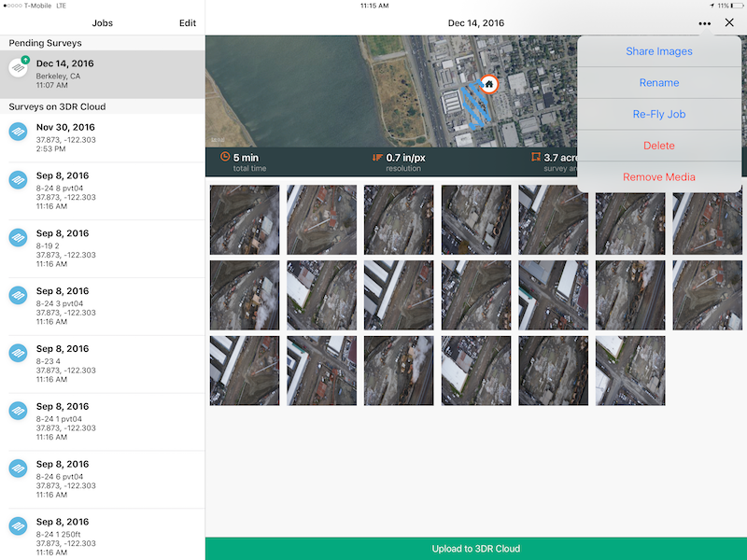This screenshot has width=747, height=560.
Task: Click the home marker on the map
Action: 488,84
